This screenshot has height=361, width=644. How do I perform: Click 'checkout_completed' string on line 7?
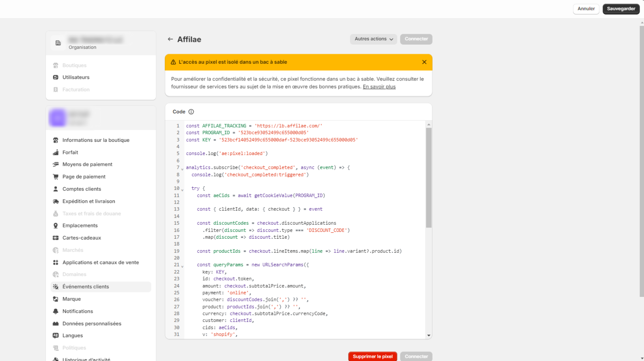point(268,168)
